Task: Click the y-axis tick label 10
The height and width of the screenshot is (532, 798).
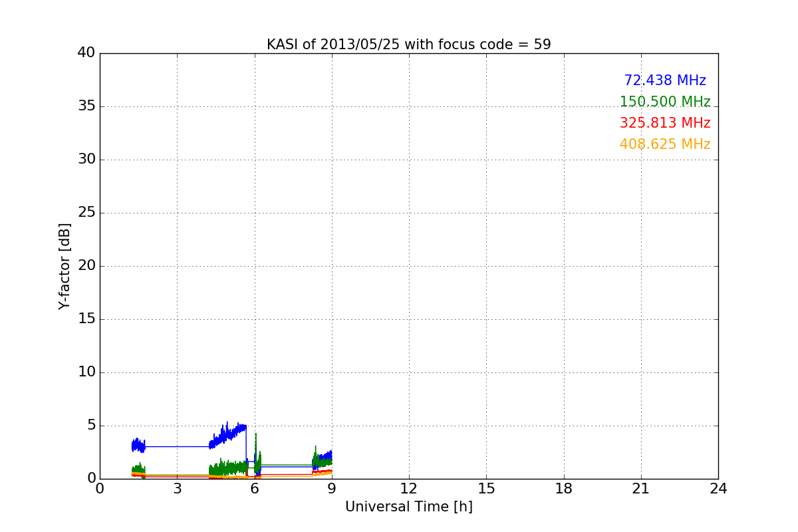Action: 86,372
